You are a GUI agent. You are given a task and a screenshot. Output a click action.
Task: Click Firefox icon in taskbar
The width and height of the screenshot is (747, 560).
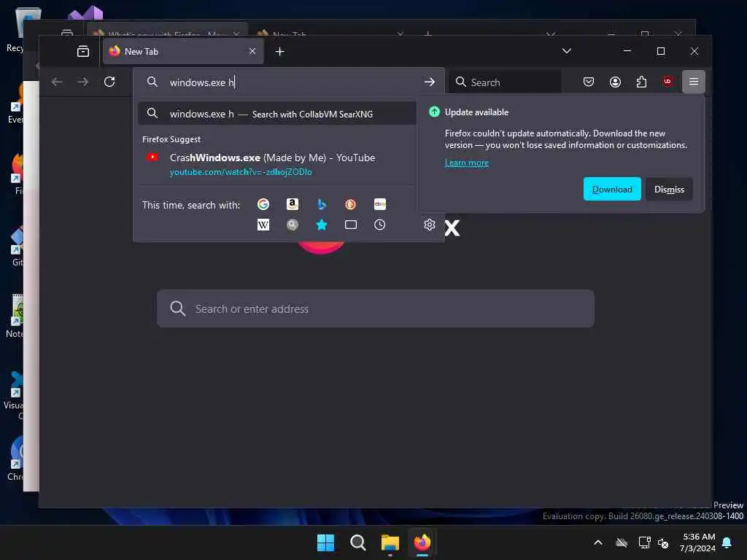click(422, 542)
